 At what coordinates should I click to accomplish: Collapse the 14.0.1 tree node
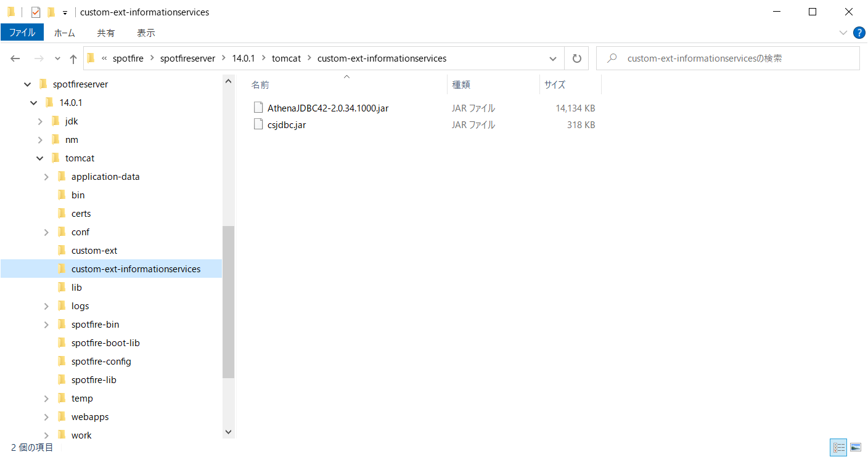point(33,103)
